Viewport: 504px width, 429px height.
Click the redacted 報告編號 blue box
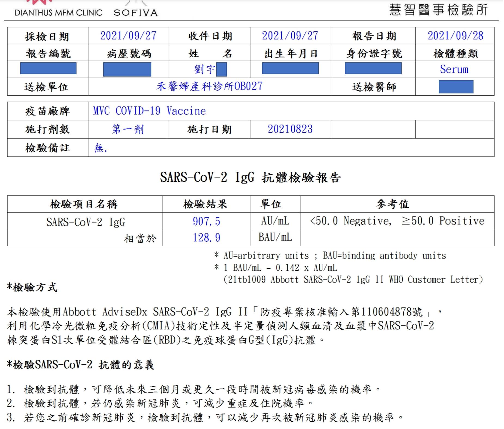[48, 68]
